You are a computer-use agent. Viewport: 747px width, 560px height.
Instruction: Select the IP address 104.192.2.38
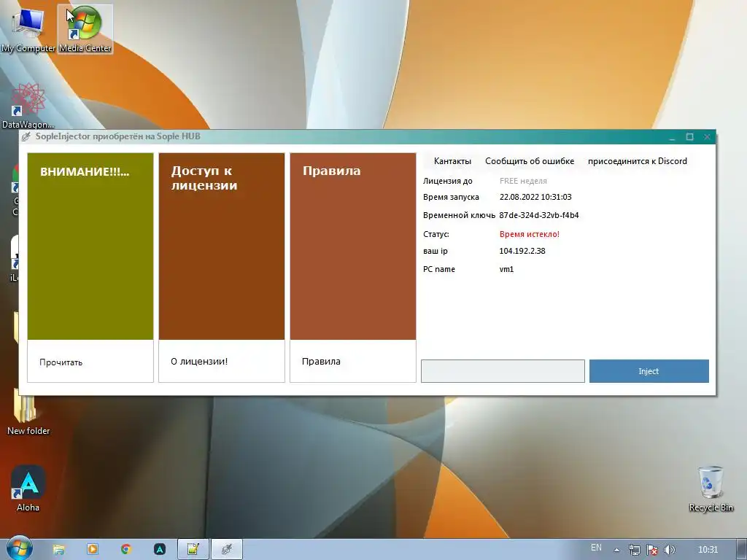pyautogui.click(x=522, y=251)
